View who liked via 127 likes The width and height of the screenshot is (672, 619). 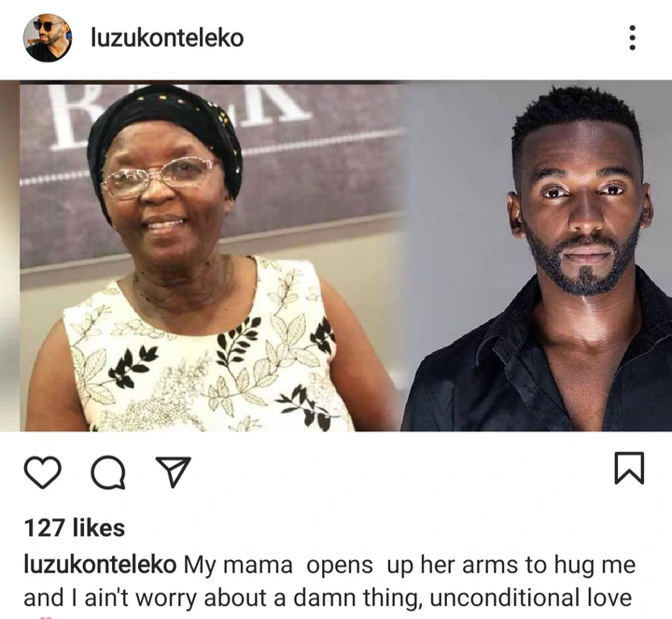coord(75,528)
